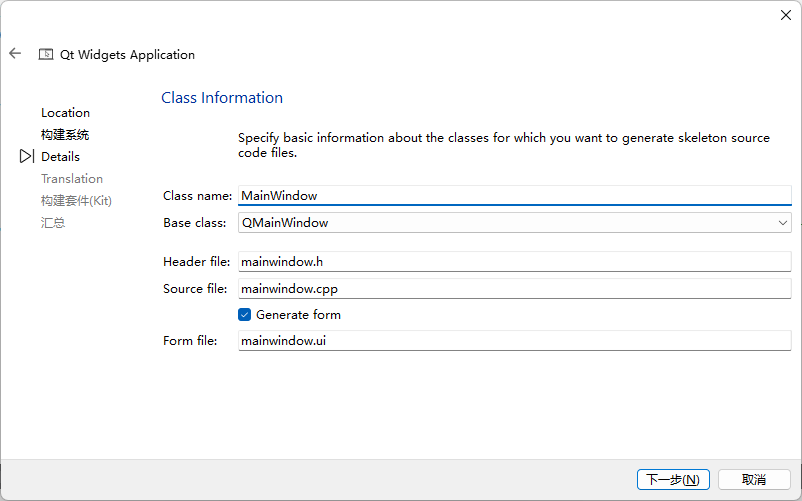Screen dimensions: 802x501
Task: Go back with the arrow icon
Action: click(15, 53)
